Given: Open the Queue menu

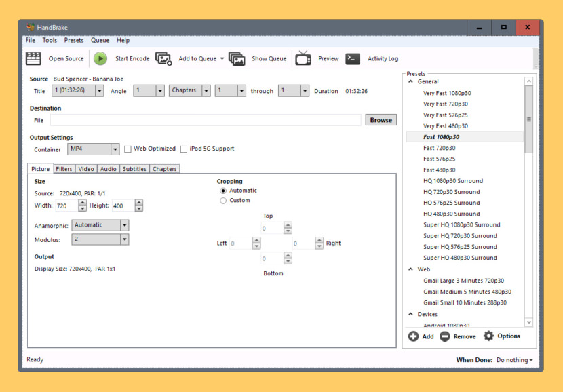Looking at the screenshot, I should click(x=100, y=40).
